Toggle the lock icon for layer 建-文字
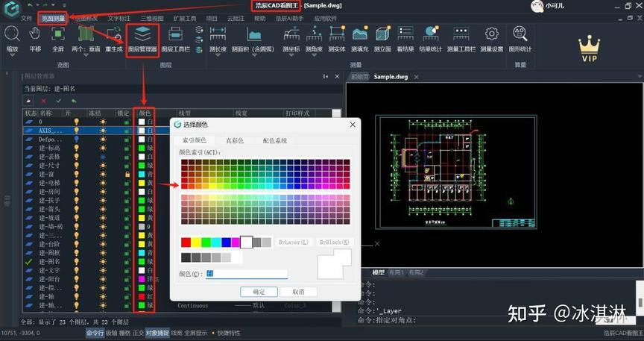644x341 pixels. (127, 270)
